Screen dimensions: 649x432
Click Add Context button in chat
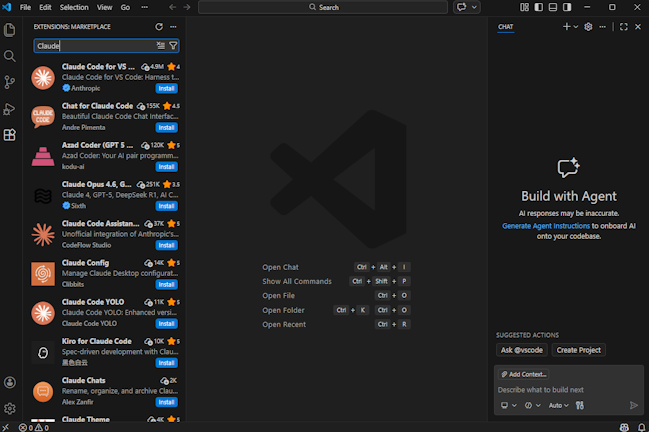tap(524, 374)
